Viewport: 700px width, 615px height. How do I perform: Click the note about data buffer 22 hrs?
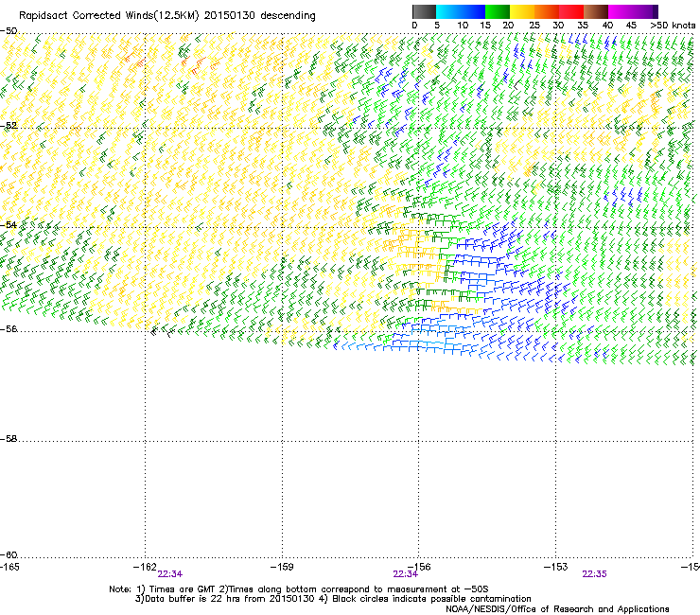333,599
